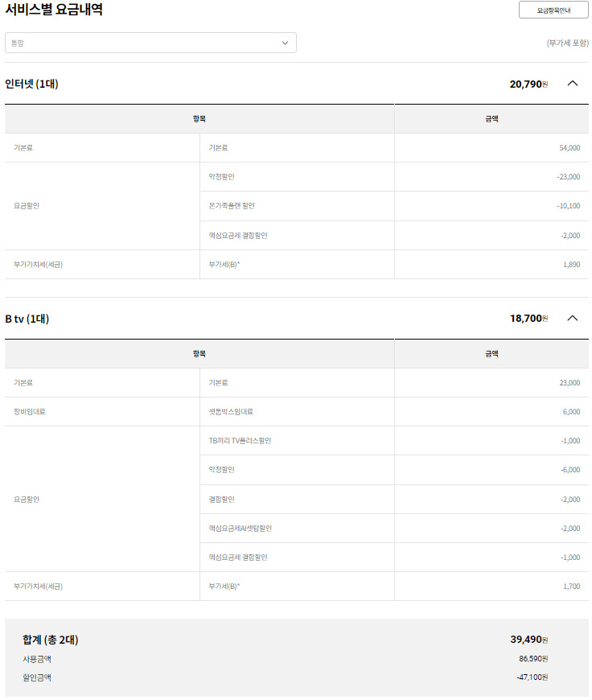Image resolution: width=592 pixels, height=700 pixels.
Task: Click the 할인금액 label in summary
Action: (x=37, y=677)
